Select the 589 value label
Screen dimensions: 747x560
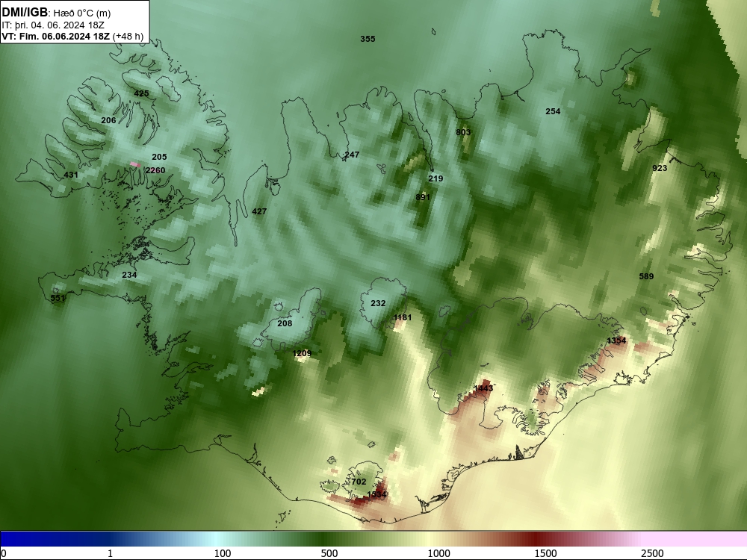646,276
